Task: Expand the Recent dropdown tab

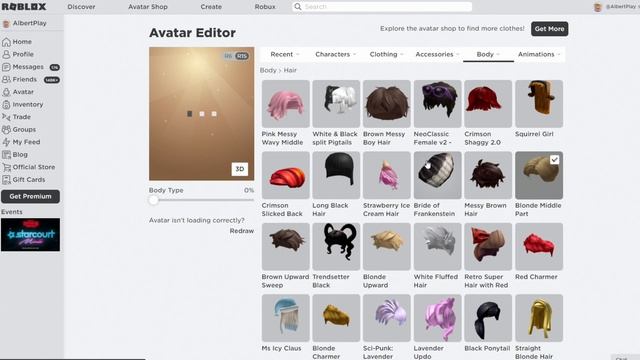Action: [x=285, y=54]
